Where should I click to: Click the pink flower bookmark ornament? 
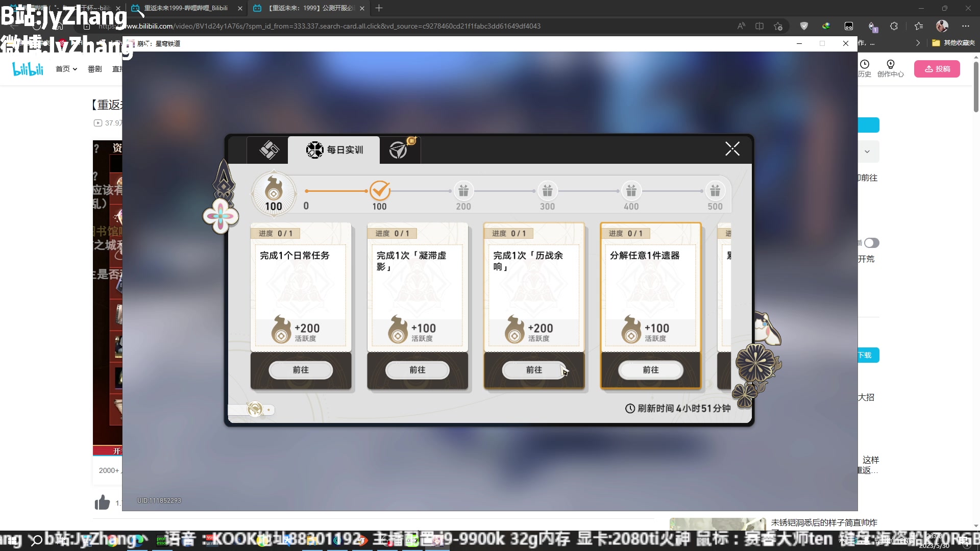click(220, 216)
